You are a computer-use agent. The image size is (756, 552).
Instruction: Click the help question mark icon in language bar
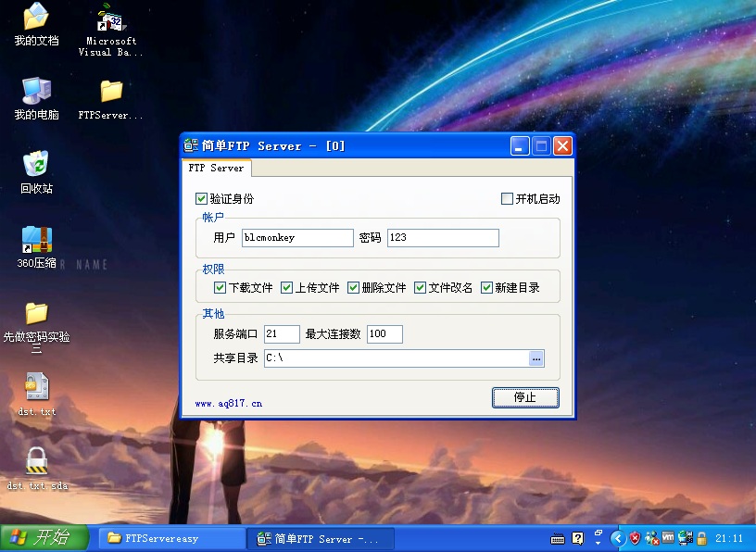coord(577,538)
